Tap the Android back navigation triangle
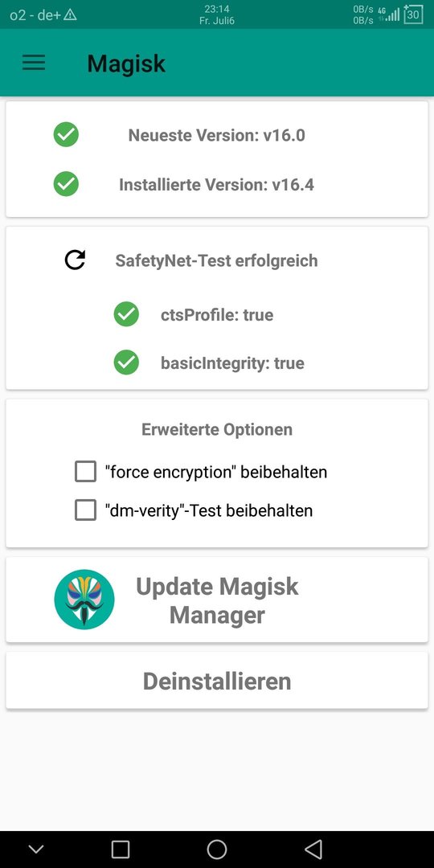The image size is (434, 868). coord(313,849)
